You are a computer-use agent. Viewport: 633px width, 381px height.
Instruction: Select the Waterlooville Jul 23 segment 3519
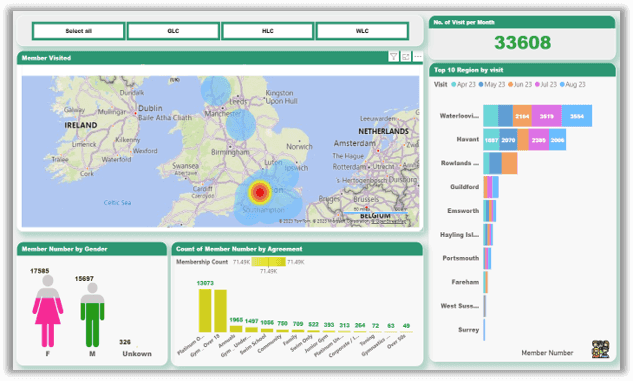(x=547, y=116)
